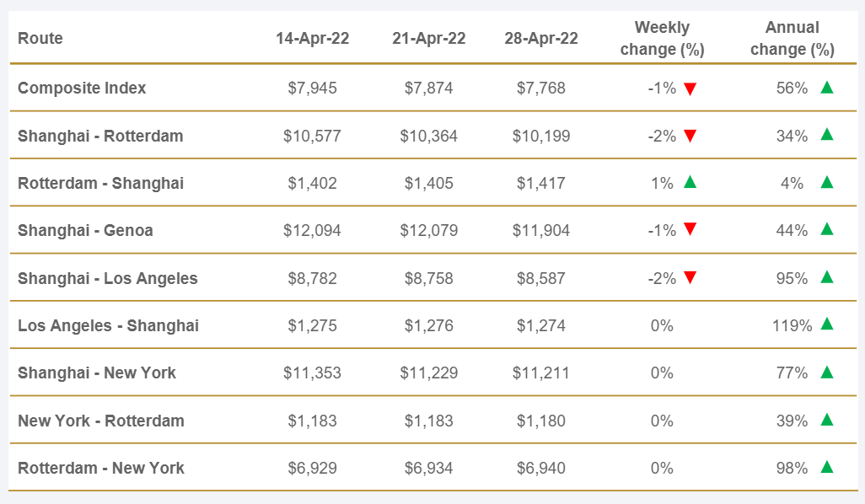The image size is (865, 504).
Task: Select the 14-Apr-22 column header
Action: coord(312,39)
